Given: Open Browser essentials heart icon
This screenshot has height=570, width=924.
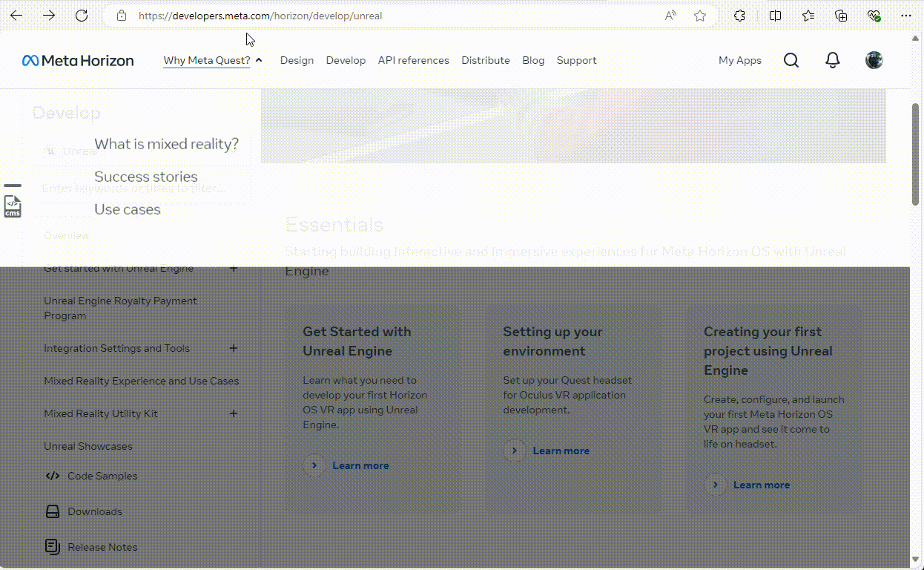Looking at the screenshot, I should pyautogui.click(x=874, y=16).
